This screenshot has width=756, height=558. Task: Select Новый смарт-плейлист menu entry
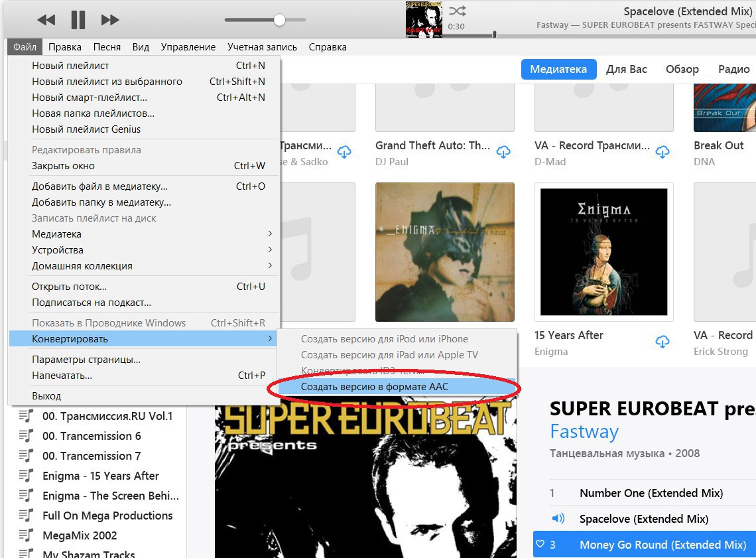[144, 97]
